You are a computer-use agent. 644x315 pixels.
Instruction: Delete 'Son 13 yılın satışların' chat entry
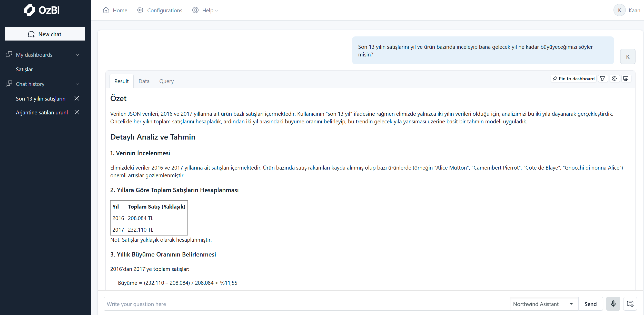[x=76, y=98]
